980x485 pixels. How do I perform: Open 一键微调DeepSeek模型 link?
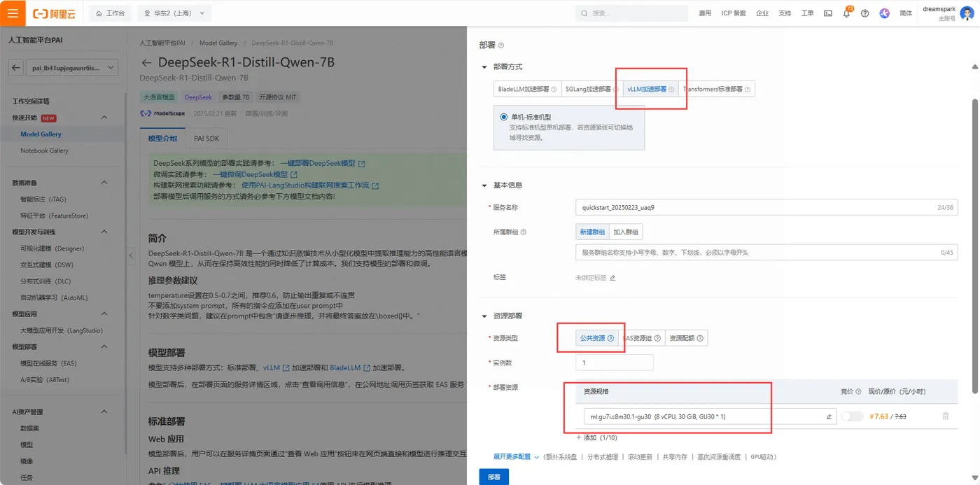point(250,174)
